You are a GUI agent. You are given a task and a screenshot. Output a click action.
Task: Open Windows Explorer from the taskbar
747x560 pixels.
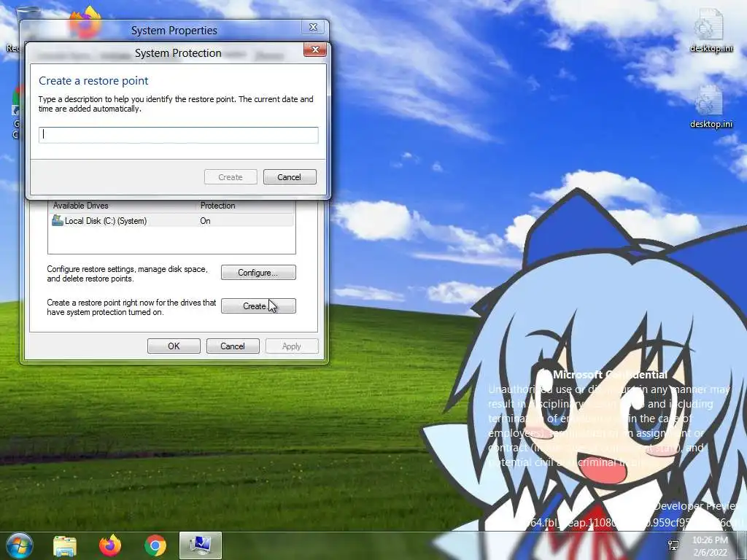(65, 545)
